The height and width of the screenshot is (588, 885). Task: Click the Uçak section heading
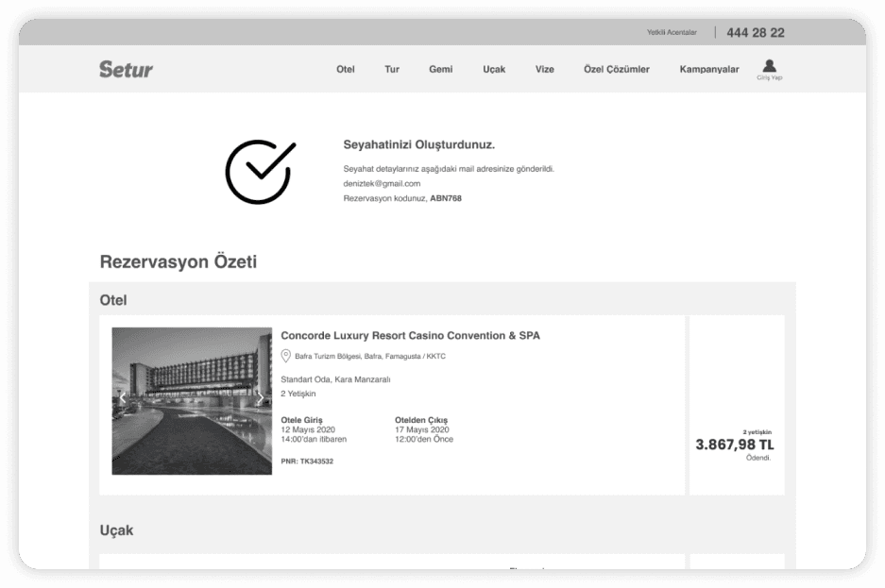116,530
